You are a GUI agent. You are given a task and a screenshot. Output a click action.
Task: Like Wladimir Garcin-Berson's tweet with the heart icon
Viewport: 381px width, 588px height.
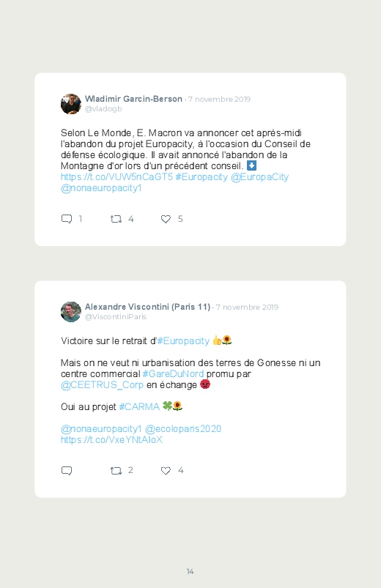coord(166,219)
